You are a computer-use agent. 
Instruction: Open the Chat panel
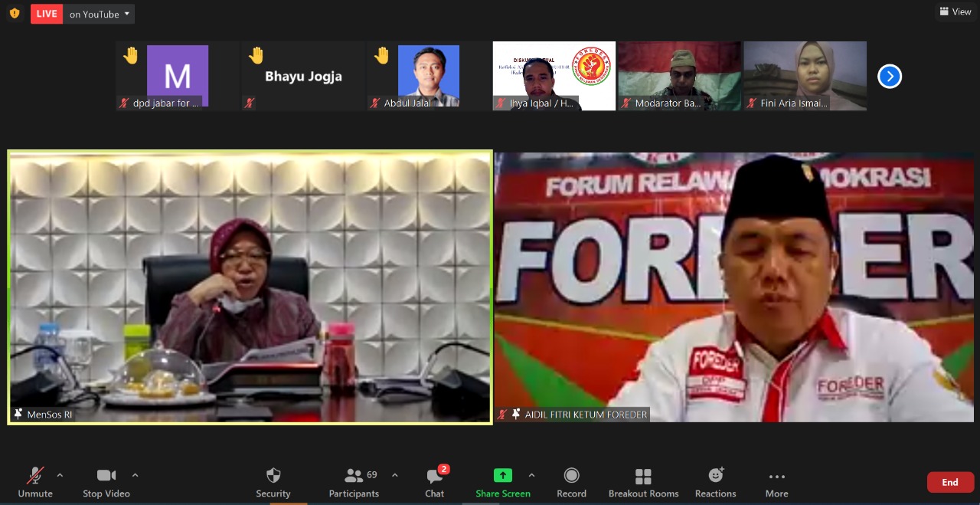point(435,483)
